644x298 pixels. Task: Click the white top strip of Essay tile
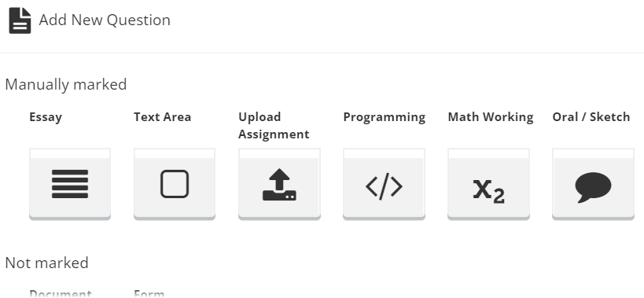click(70, 153)
